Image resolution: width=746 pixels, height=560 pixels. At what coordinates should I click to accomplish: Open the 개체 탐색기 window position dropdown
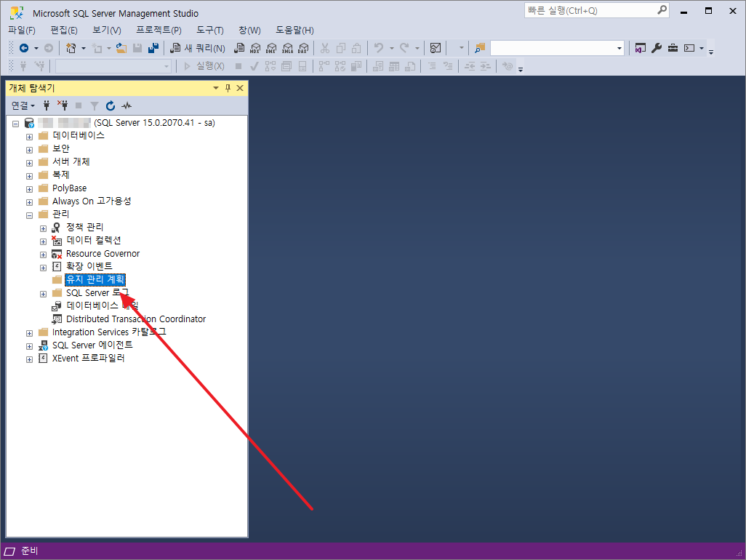pos(215,88)
